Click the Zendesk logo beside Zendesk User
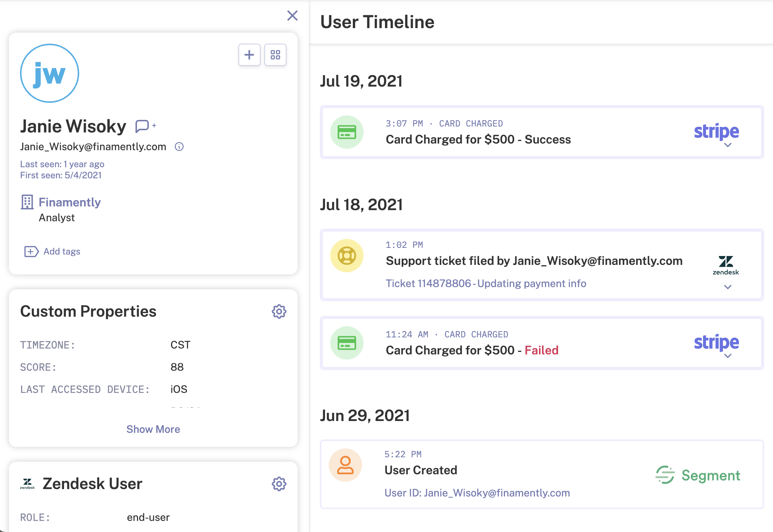Image resolution: width=773 pixels, height=532 pixels. coord(27,484)
